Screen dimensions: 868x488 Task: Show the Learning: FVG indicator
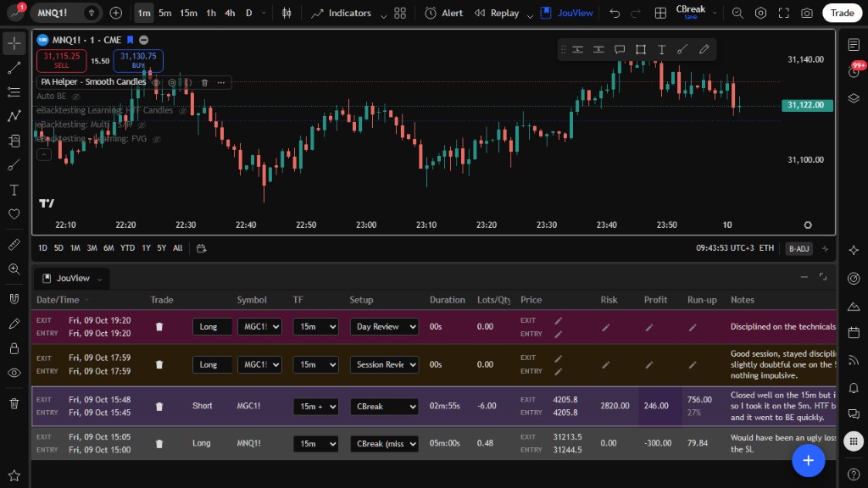click(157, 139)
